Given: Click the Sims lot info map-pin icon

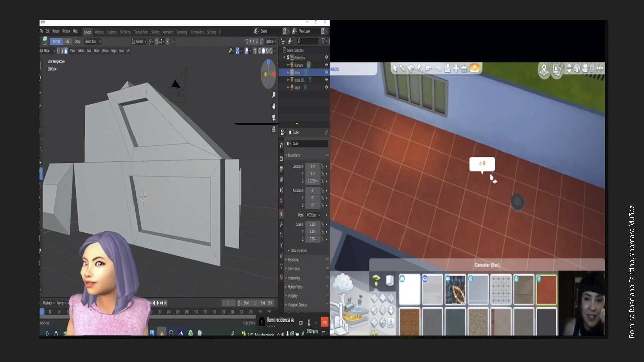Looking at the screenshot, I should click(544, 70).
